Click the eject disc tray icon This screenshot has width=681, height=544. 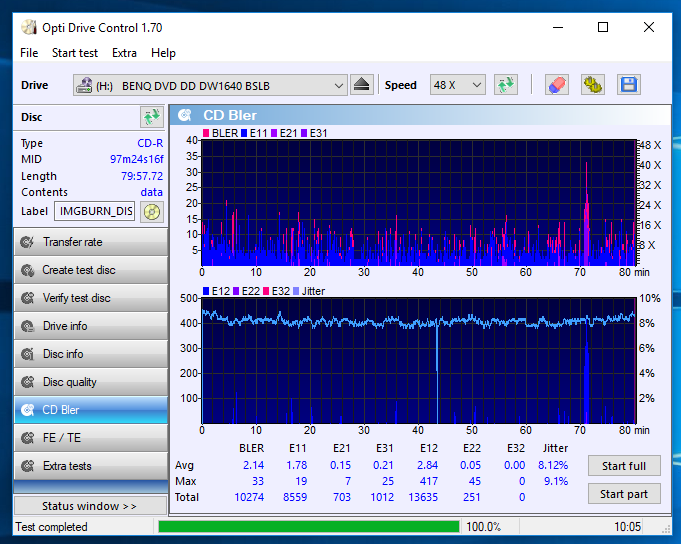(361, 85)
